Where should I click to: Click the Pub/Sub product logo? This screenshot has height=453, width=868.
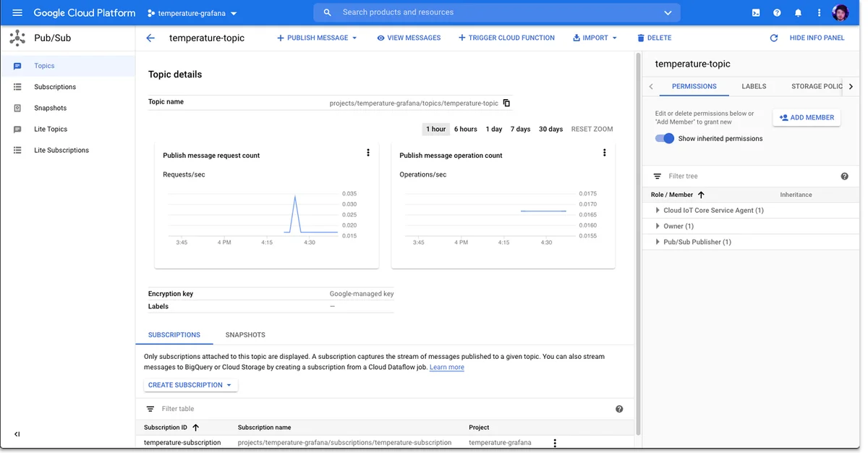pos(17,38)
